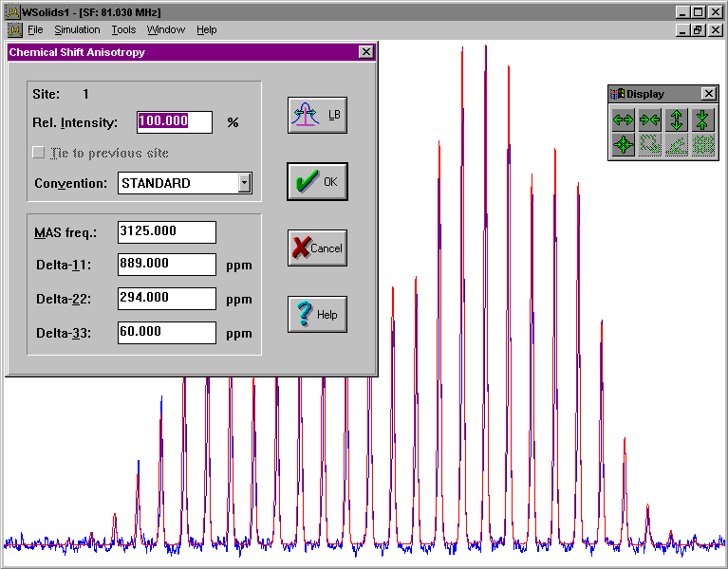This screenshot has height=569, width=728.
Task: Close the Display tool palette
Action: 708,94
